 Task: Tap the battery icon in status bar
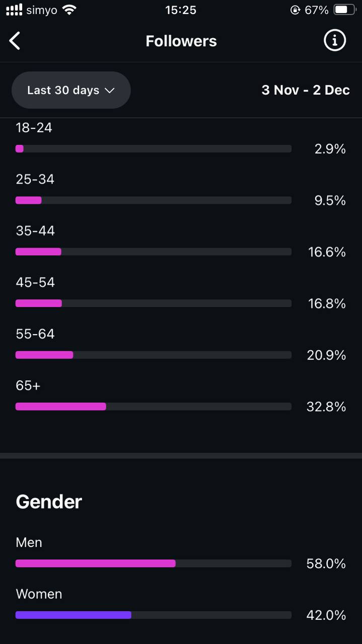pos(344,10)
